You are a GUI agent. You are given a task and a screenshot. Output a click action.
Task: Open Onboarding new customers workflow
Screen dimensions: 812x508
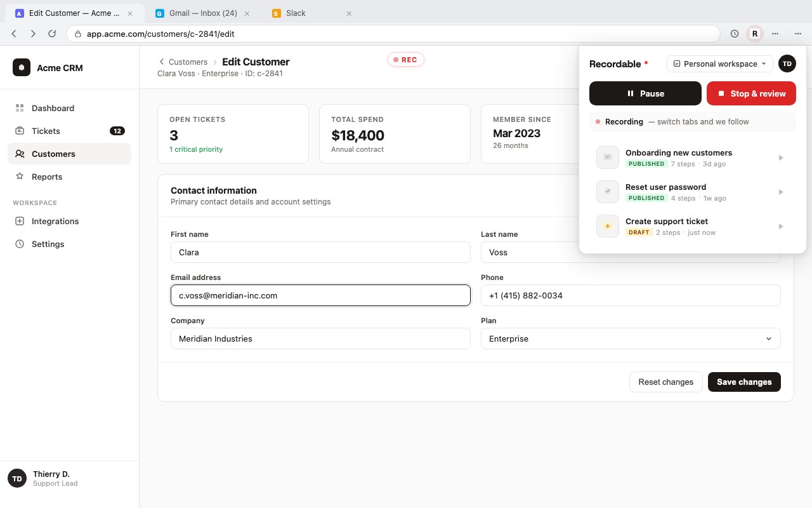[692, 157]
